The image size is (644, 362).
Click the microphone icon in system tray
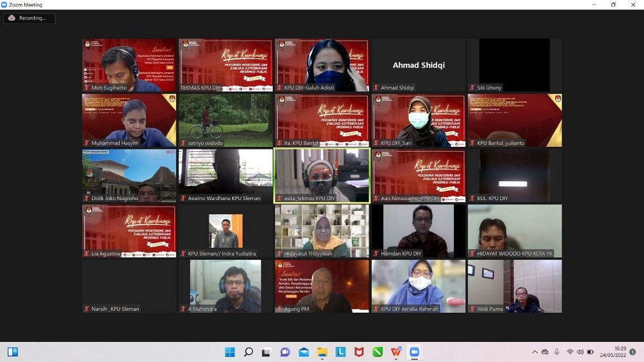[x=557, y=352]
